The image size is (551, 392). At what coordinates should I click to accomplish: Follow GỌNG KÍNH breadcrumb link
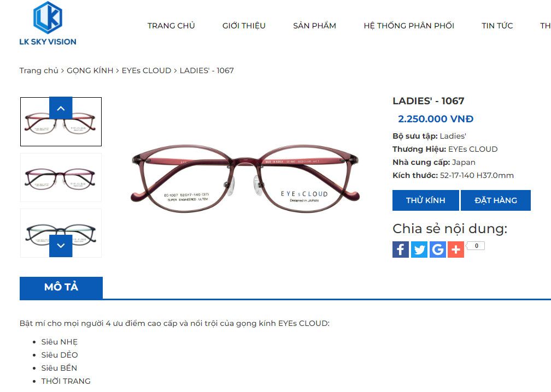coord(90,70)
